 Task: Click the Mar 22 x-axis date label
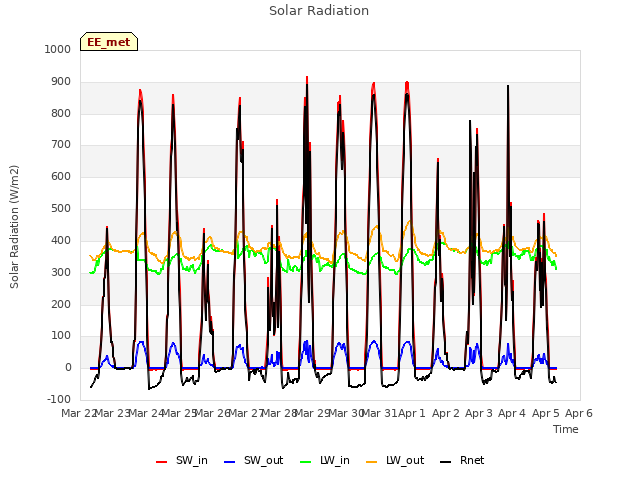point(78,413)
